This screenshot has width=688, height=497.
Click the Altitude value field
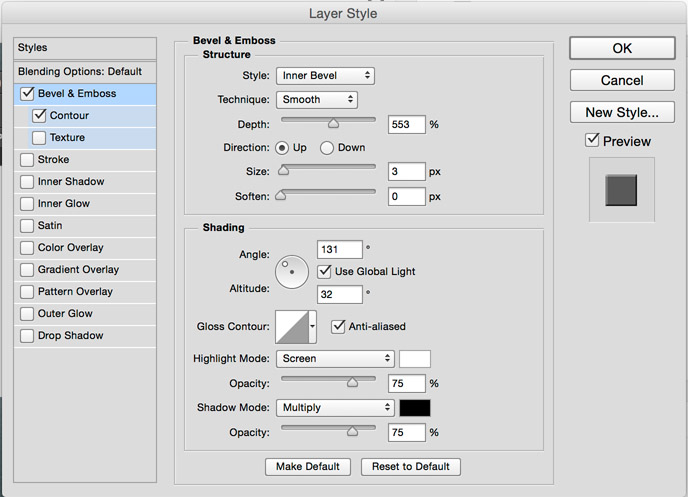click(340, 294)
